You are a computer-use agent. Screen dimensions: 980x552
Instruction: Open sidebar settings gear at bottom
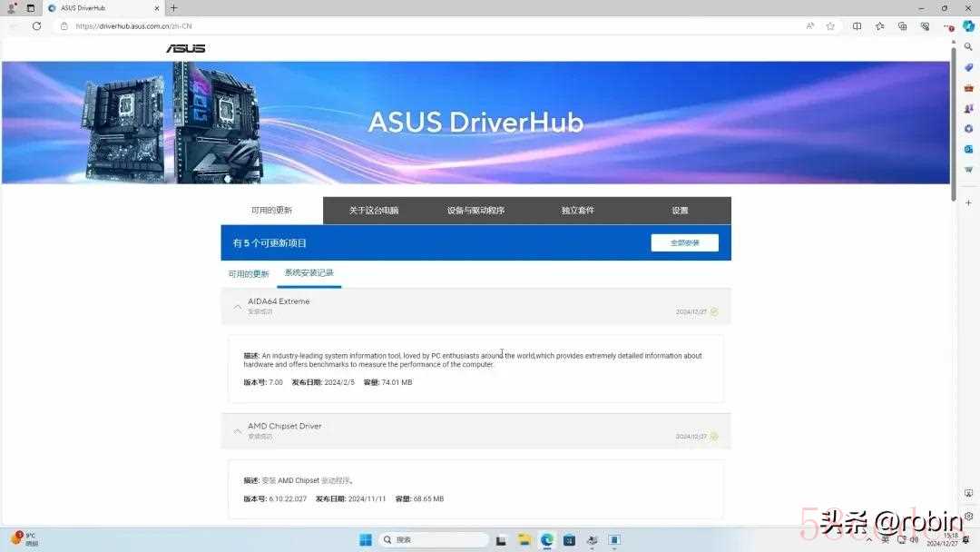(x=968, y=517)
